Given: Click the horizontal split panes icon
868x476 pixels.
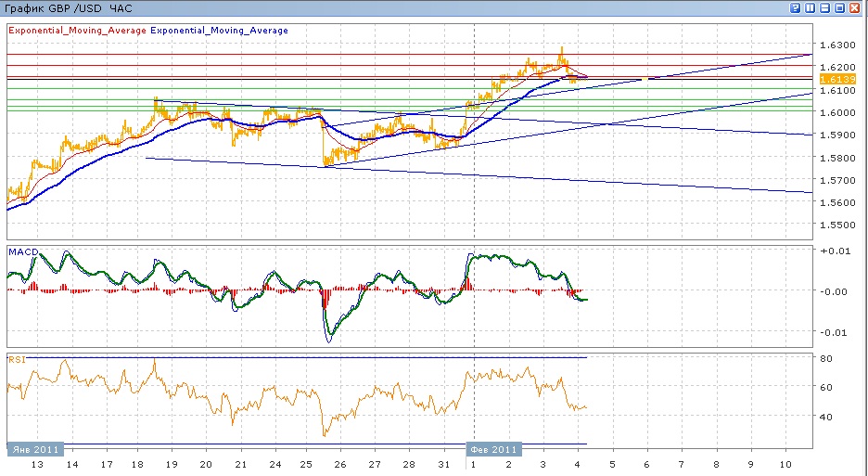Looking at the screenshot, I should 825,7.
